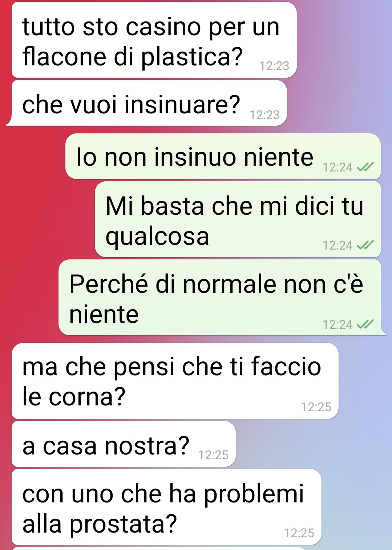This screenshot has width=392, height=550.
Task: Tap message "ma che pensi che ti faccio le corna?"
Action: pyautogui.click(x=175, y=381)
